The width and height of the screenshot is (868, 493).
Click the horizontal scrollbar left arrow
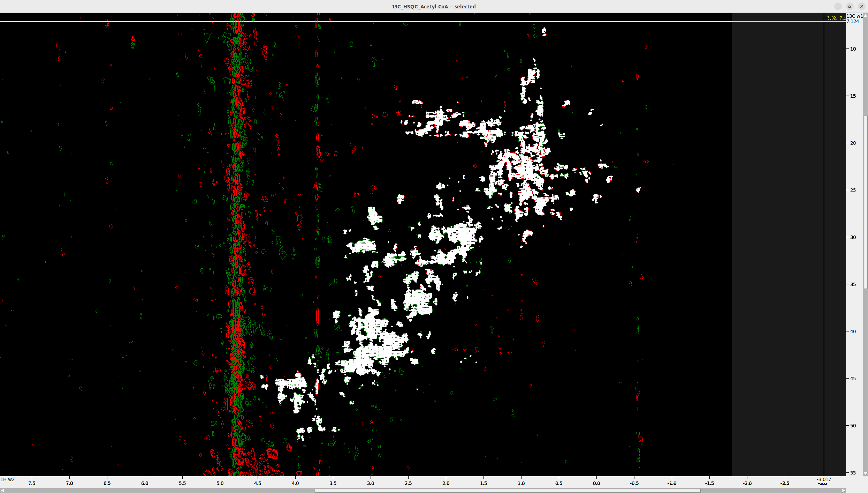tap(3, 490)
